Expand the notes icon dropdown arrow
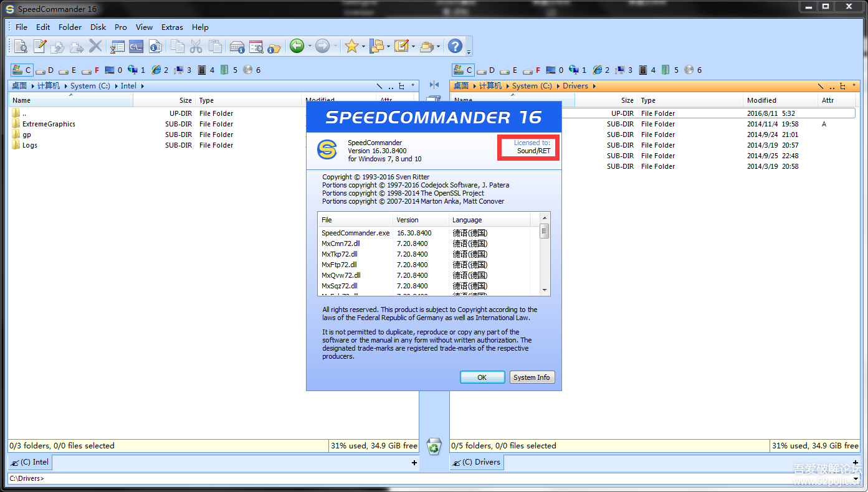868x492 pixels. (413, 46)
